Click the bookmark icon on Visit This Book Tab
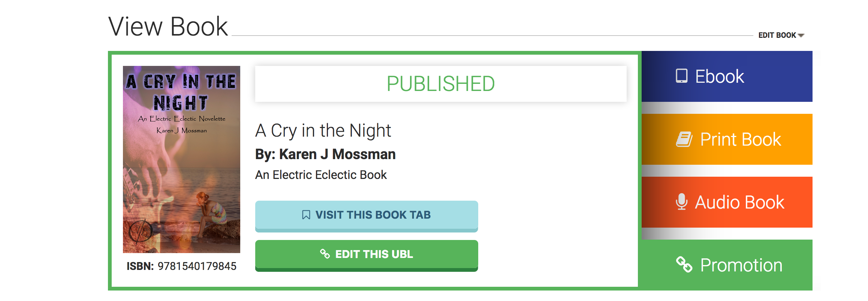The height and width of the screenshot is (301, 868). pyautogui.click(x=306, y=215)
